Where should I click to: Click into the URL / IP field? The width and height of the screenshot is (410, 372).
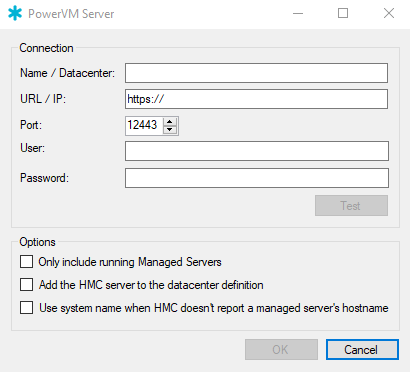256,99
